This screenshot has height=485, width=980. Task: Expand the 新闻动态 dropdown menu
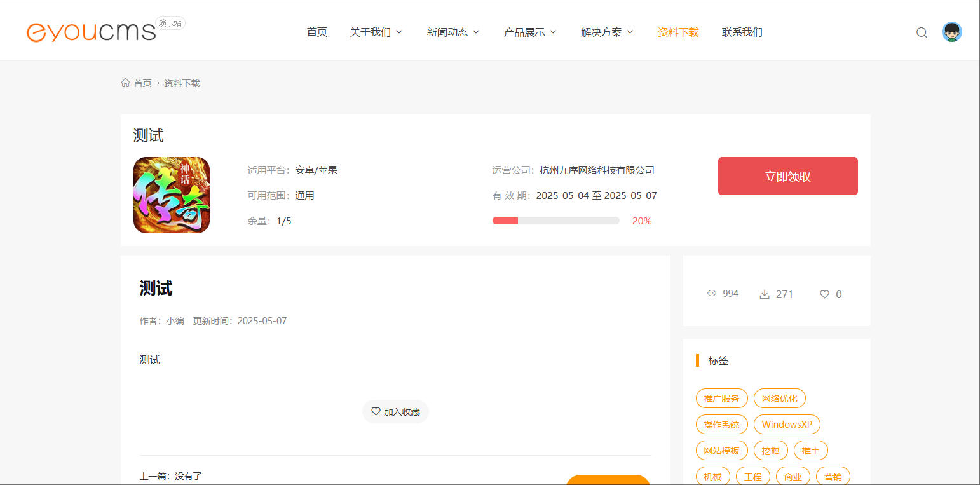[x=453, y=32]
